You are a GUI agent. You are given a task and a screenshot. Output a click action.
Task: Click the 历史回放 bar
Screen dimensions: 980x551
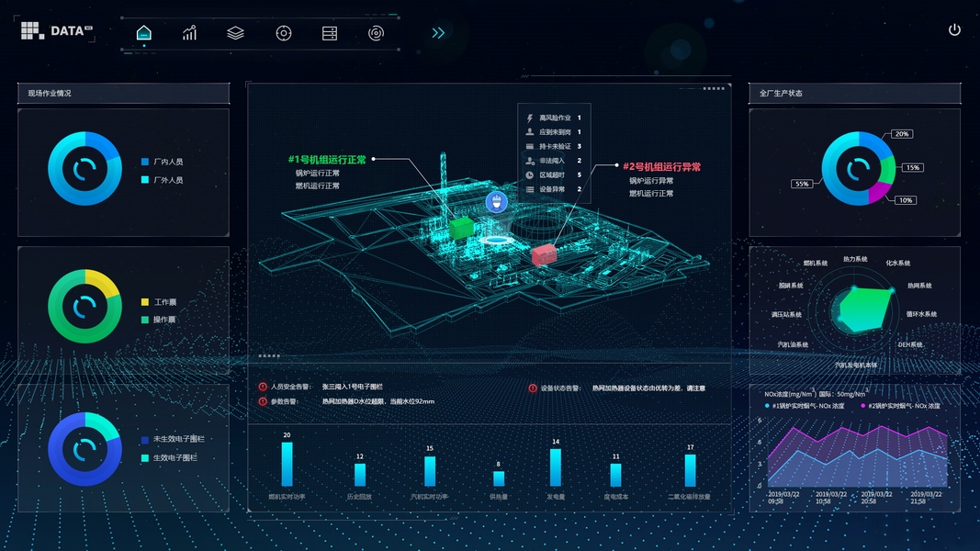(360, 475)
